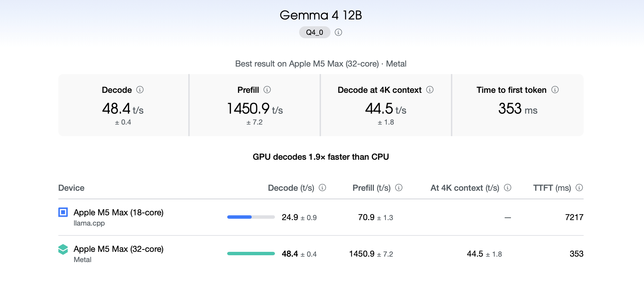Click the 353 ms time to first token value
644x288 pixels.
(518, 109)
